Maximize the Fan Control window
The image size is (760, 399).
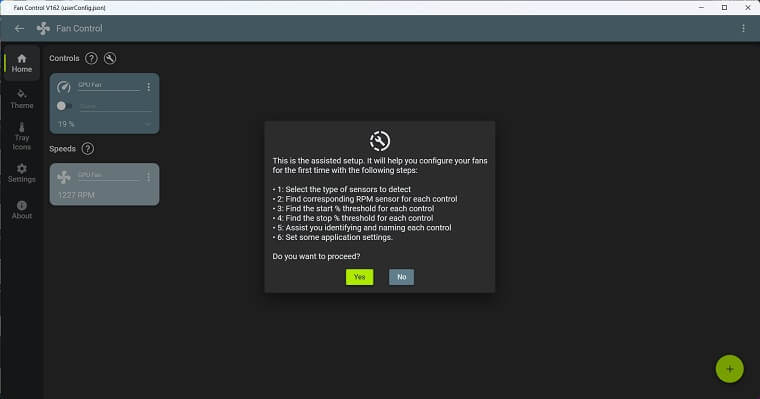724,8
